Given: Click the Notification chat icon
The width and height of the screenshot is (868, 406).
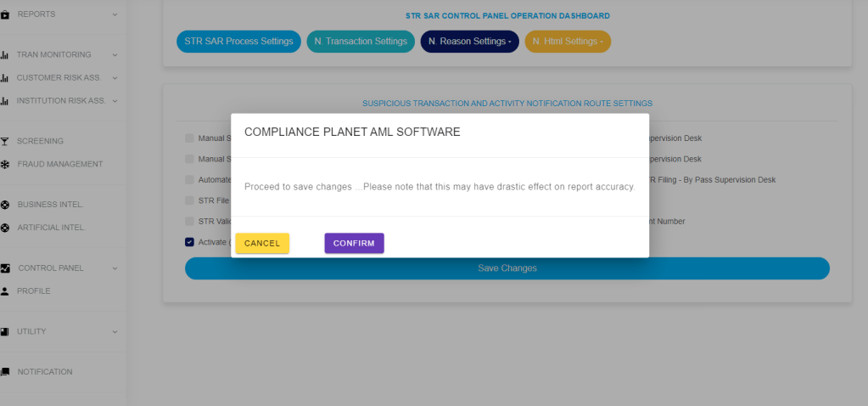Looking at the screenshot, I should [x=5, y=372].
